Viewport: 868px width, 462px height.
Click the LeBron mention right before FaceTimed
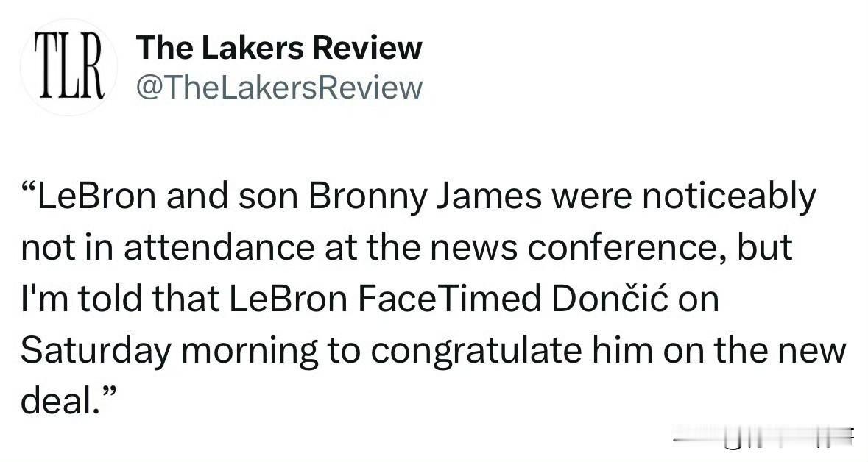[x=287, y=299]
